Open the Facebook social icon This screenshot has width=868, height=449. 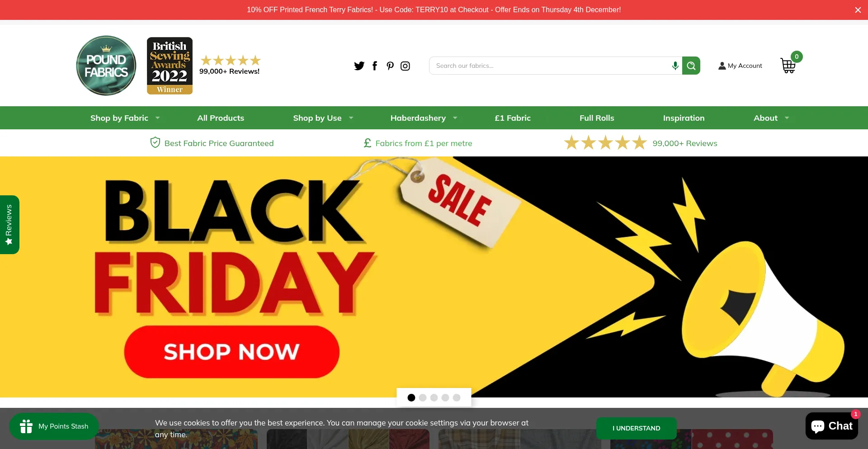pos(375,66)
